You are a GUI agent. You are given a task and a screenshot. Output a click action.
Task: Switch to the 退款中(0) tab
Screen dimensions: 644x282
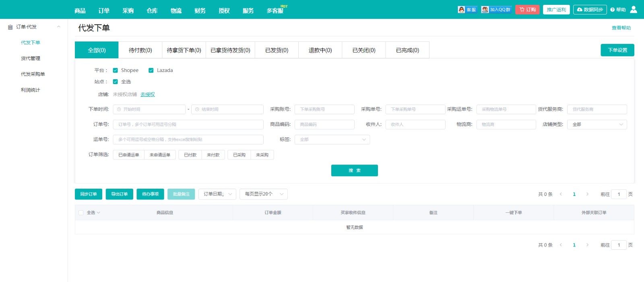click(320, 50)
